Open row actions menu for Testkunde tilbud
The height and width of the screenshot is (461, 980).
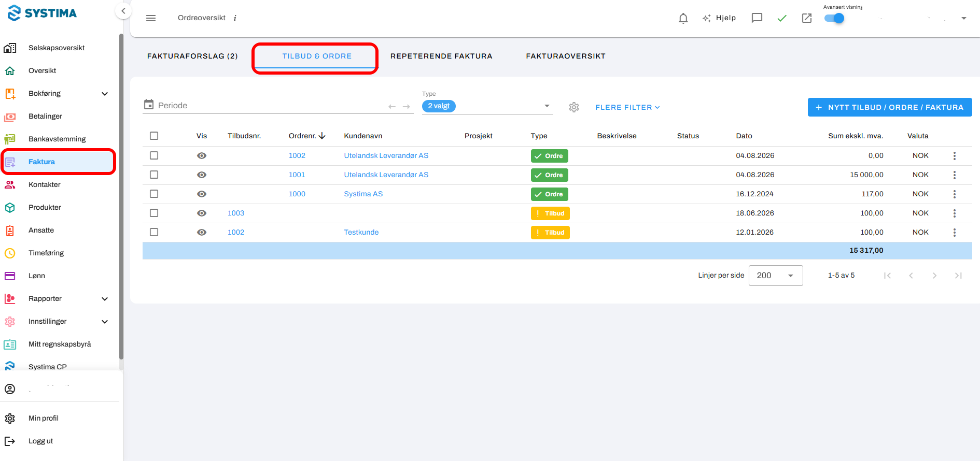tap(955, 233)
